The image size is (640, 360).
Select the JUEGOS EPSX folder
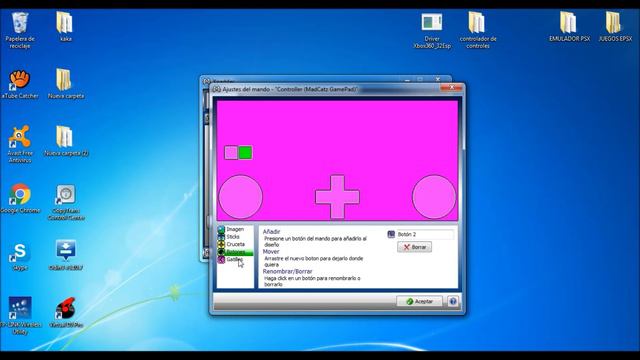point(615,27)
